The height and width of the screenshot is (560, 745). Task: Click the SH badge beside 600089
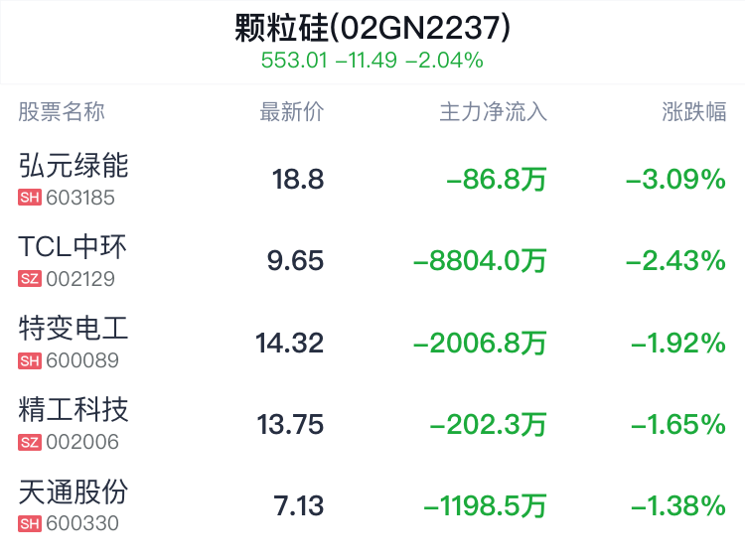point(30,360)
